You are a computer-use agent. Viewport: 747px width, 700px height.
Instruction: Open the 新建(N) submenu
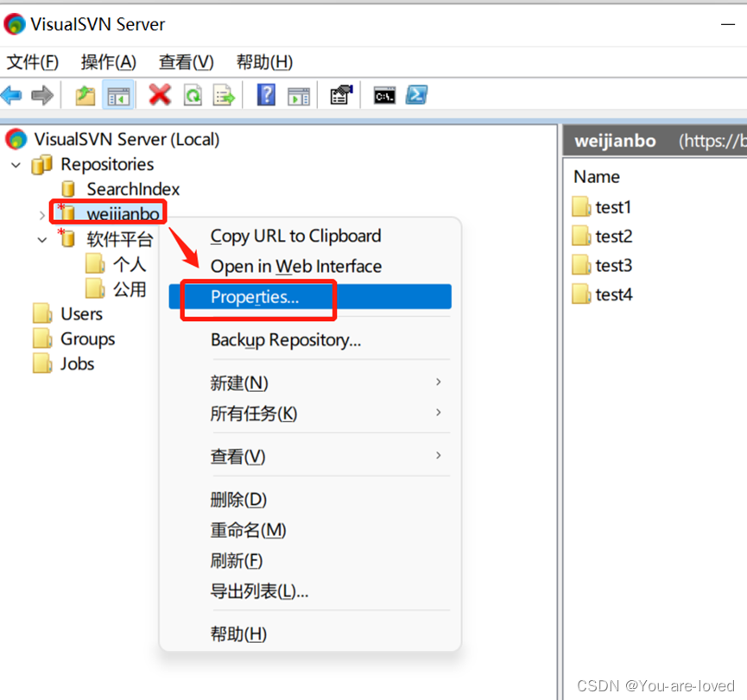310,383
